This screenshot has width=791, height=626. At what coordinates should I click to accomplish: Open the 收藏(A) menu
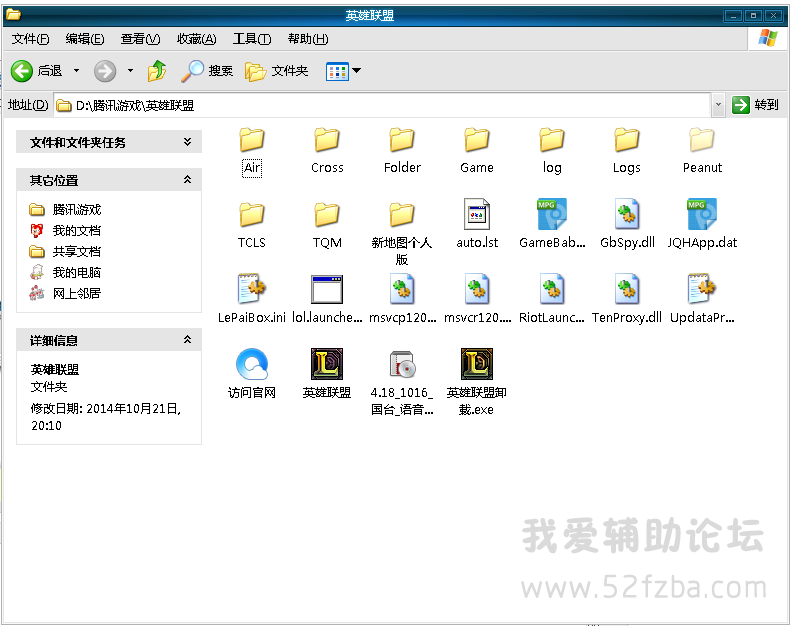pyautogui.click(x=196, y=39)
